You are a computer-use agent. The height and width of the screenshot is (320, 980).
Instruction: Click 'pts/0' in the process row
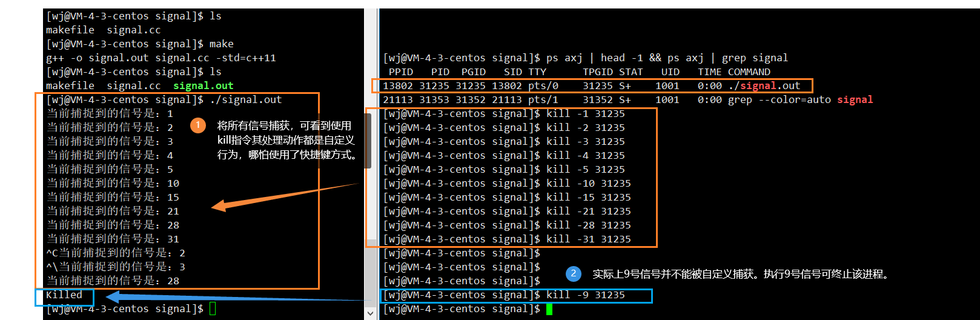tap(543, 85)
